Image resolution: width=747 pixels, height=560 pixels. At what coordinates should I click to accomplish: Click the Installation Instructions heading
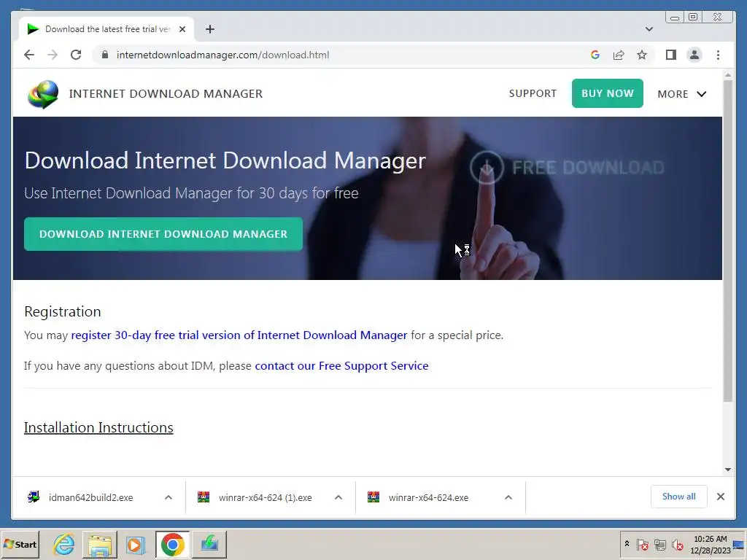point(98,427)
